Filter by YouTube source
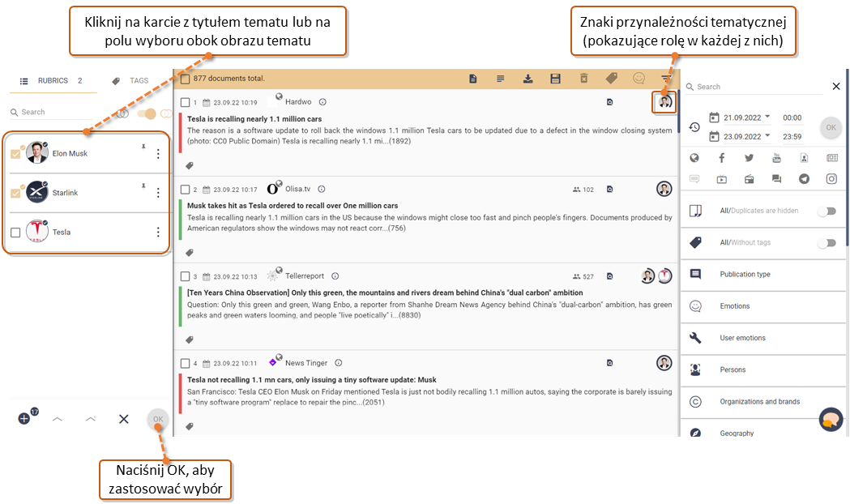Screen dimensions: 850x504 [x=776, y=158]
